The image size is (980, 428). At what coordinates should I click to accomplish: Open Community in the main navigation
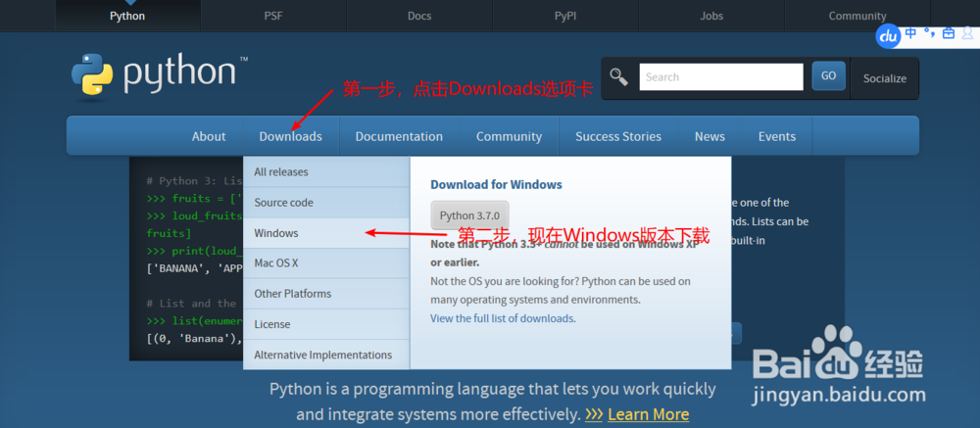click(x=509, y=136)
